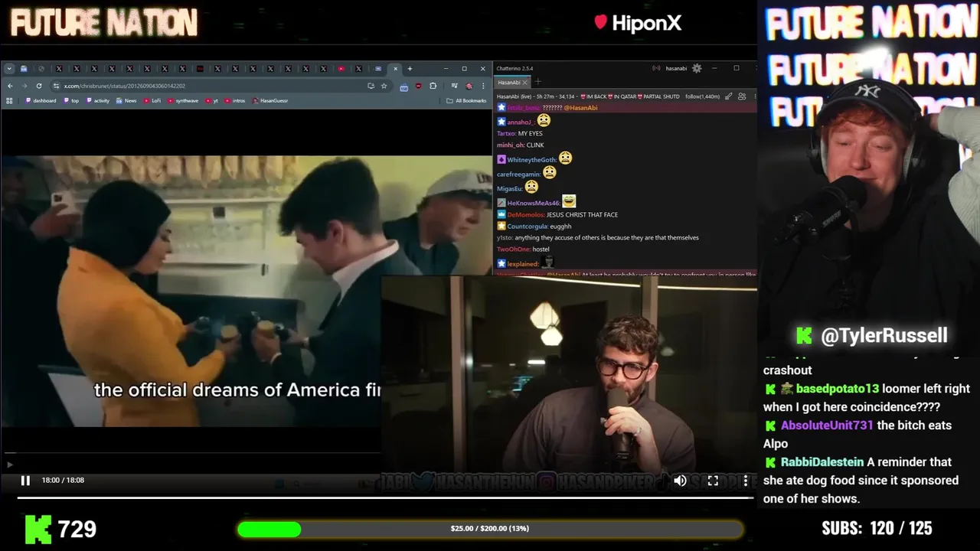980x551 pixels.
Task: Click the 18:00 / 18:08 time display
Action: (x=63, y=481)
